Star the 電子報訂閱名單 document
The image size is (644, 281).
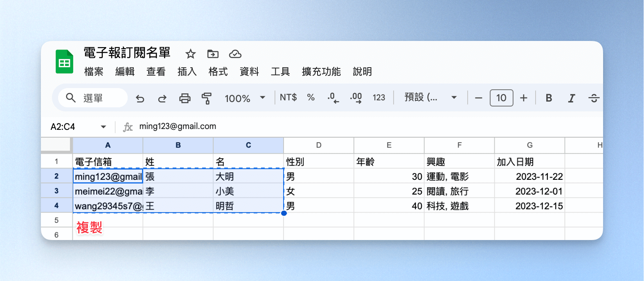click(x=191, y=54)
